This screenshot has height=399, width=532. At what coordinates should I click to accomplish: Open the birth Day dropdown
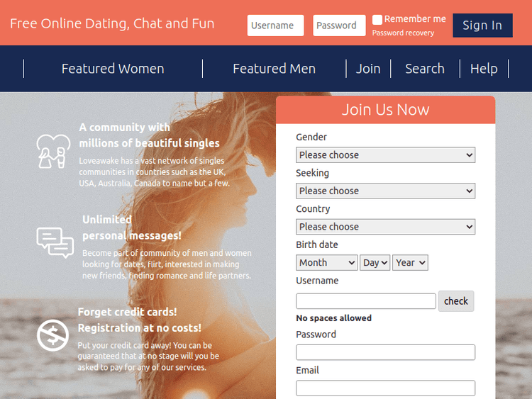pyautogui.click(x=375, y=262)
